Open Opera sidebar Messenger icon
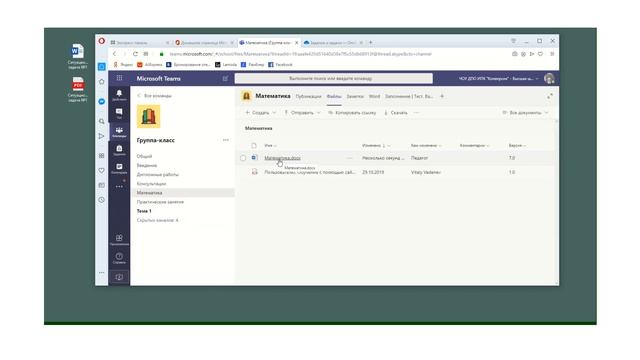Viewport: 640px width, 360px height. (102, 101)
